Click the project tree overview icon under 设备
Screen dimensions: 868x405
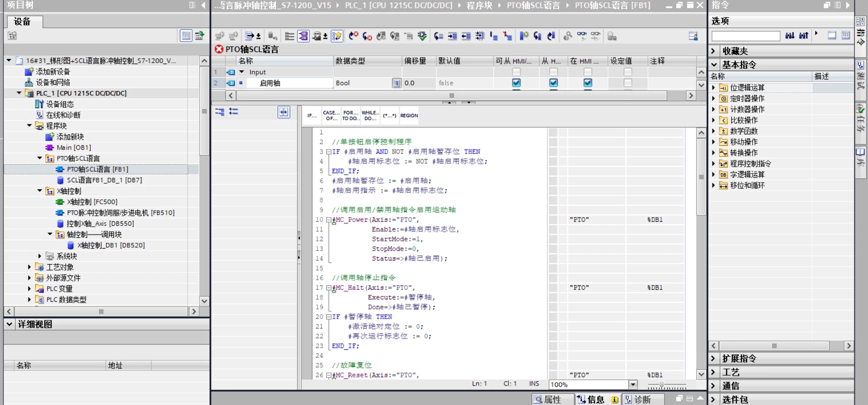(186, 36)
